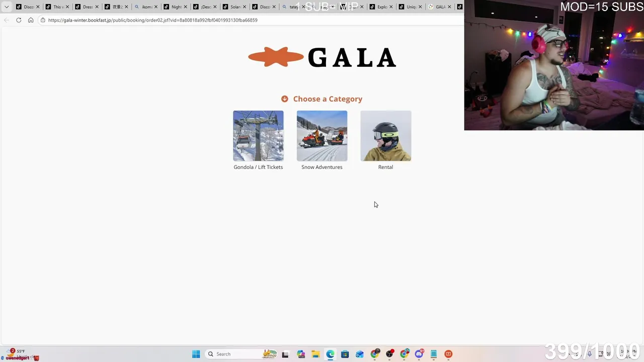Close the 'Solan' tab
644x362 pixels.
click(x=245, y=7)
